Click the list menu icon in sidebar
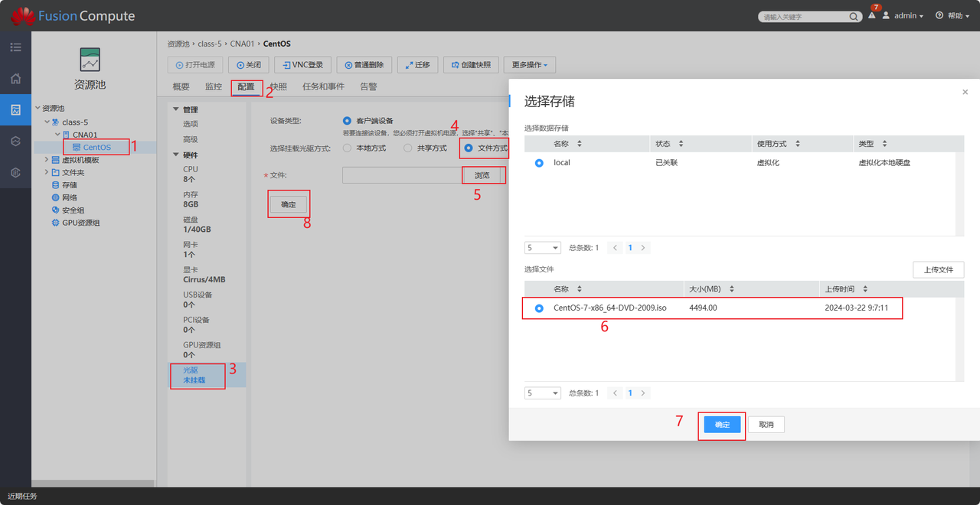The width and height of the screenshot is (980, 505). click(x=15, y=47)
